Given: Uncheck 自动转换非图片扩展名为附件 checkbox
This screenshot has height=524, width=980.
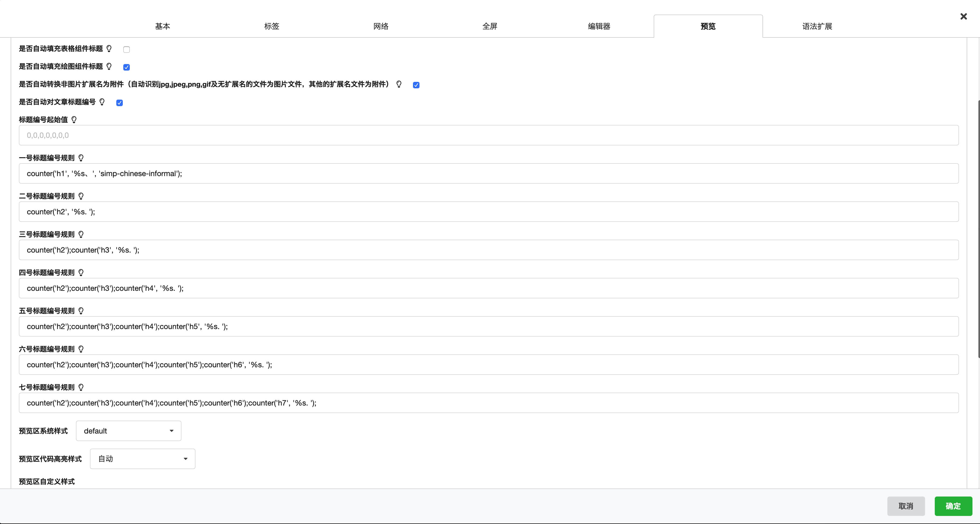Looking at the screenshot, I should (x=416, y=85).
